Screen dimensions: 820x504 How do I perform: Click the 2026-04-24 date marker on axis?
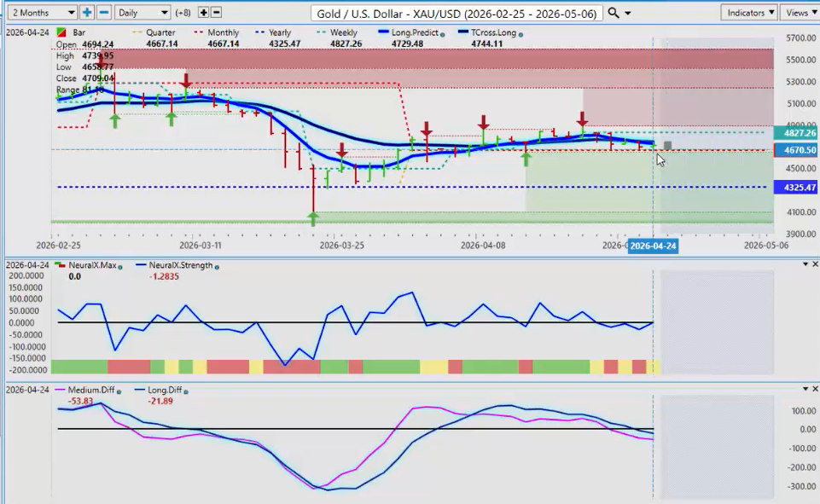click(653, 245)
